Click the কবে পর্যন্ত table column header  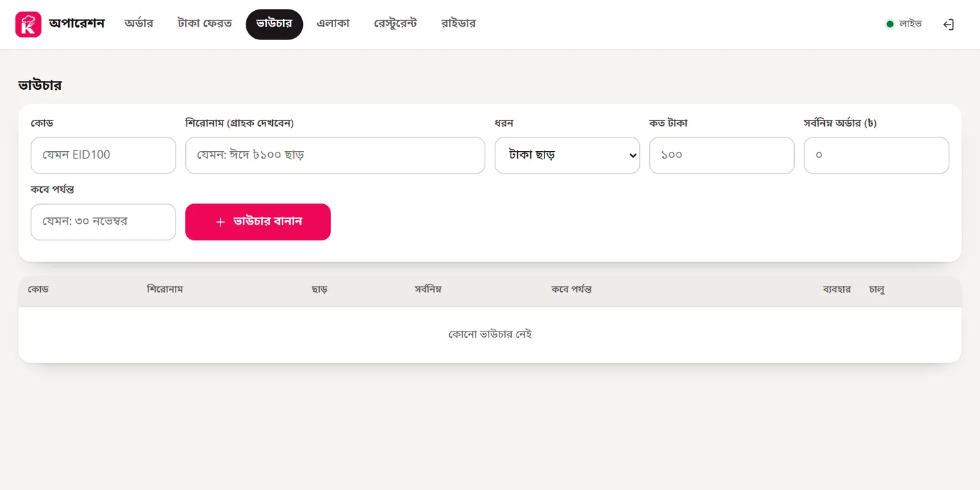pyautogui.click(x=571, y=289)
